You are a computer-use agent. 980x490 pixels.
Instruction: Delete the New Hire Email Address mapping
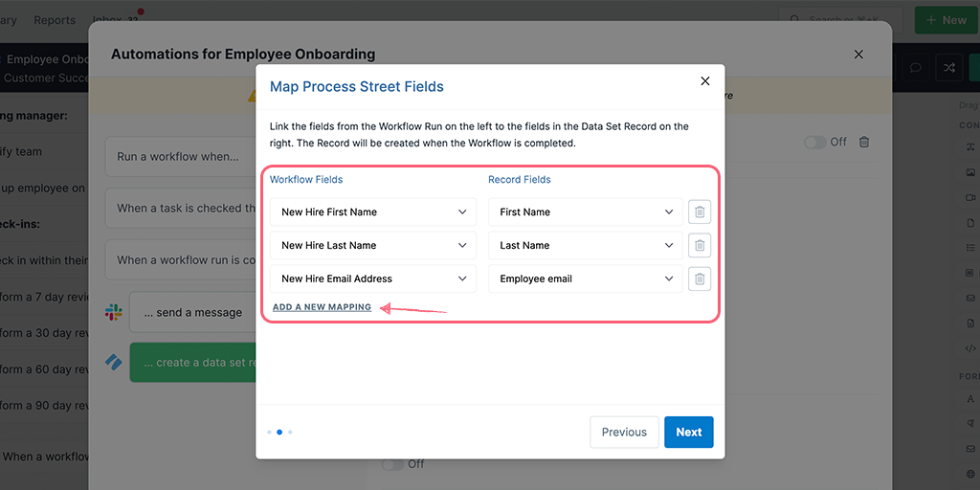(700, 278)
